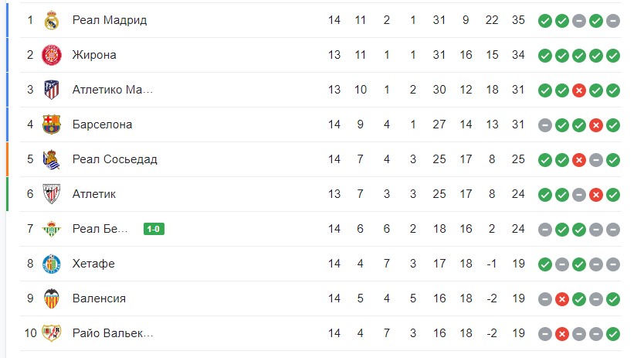Click the Rayo Vallecano crest
The width and height of the screenshot is (644, 358).
tap(51, 333)
